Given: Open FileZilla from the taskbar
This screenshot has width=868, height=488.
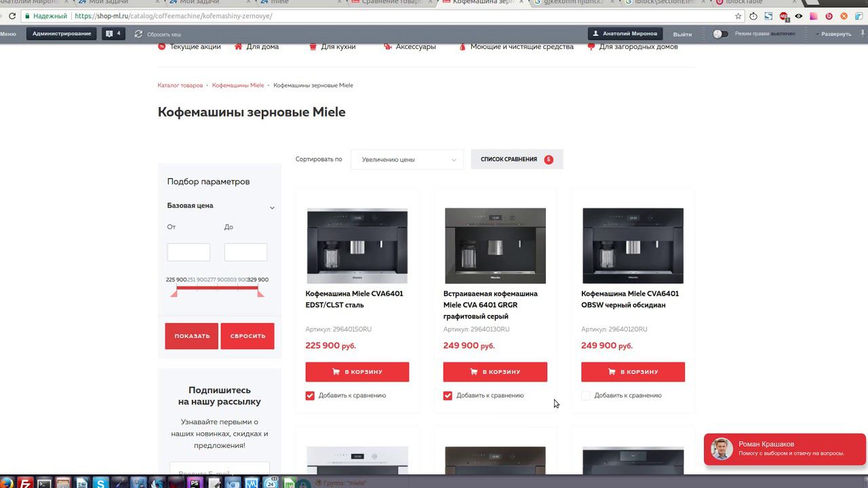Looking at the screenshot, I should pos(25,483).
